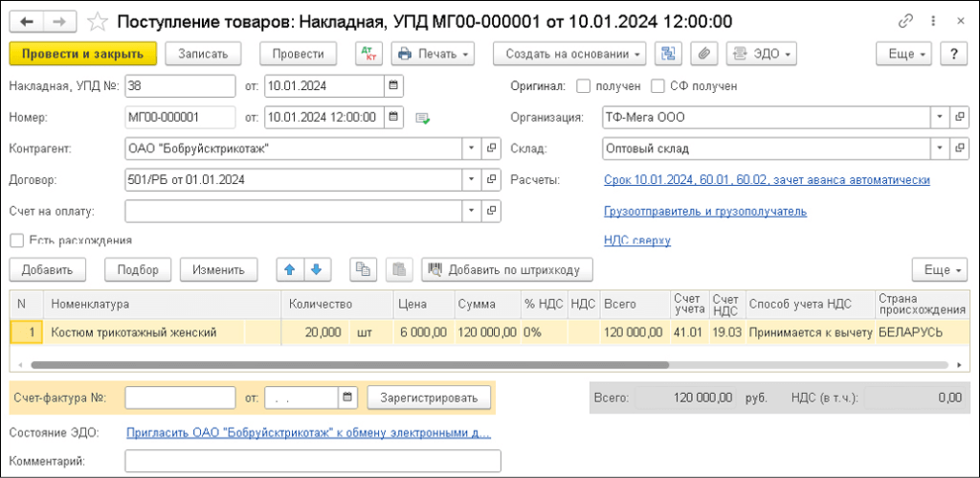Open Счет на оплату record icon
The width and height of the screenshot is (980, 478).
point(492,211)
